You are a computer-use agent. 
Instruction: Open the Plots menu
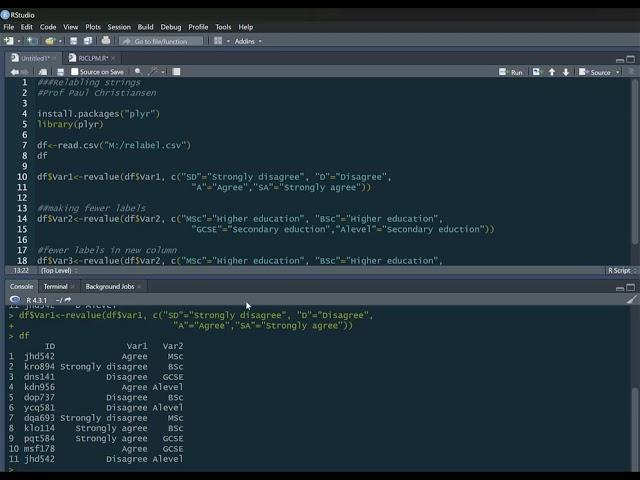click(93, 27)
